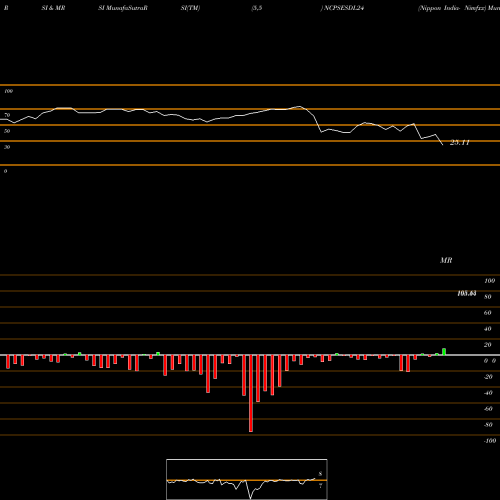Click the Nippon India header text
This screenshot has width=500, height=500.
[x=439, y=8]
